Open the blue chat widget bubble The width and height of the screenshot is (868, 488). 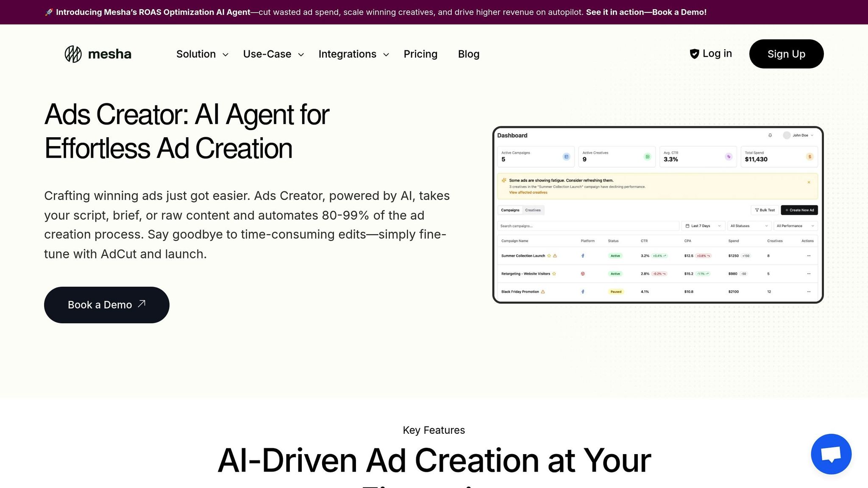click(831, 454)
